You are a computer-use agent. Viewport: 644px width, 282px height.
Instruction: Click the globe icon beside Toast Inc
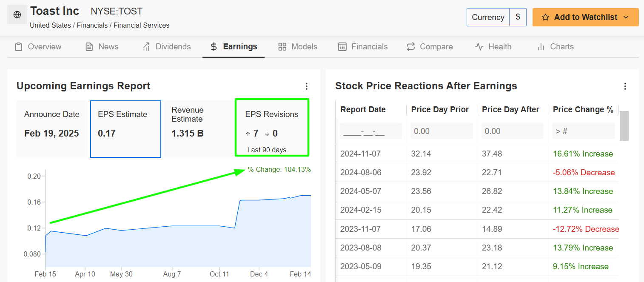point(17,15)
